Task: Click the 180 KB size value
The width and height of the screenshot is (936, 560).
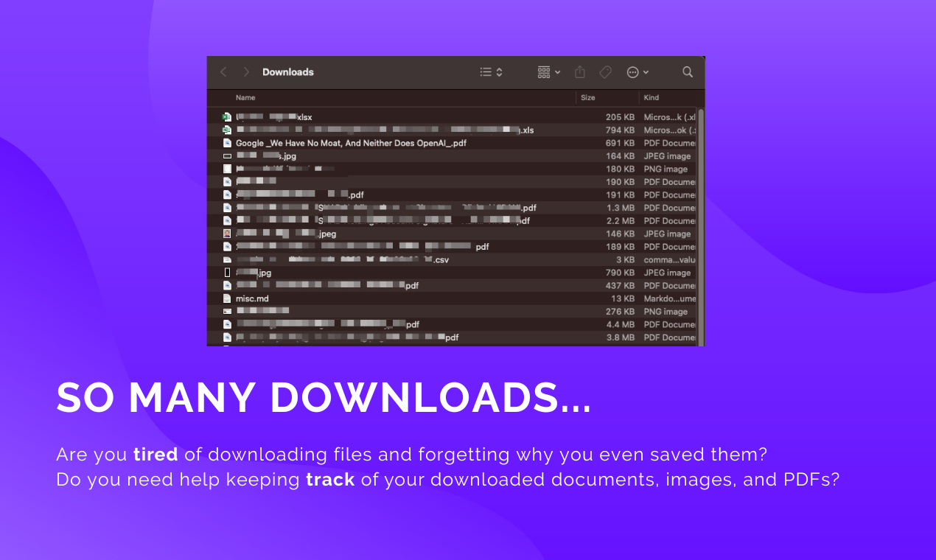Action: pyautogui.click(x=620, y=169)
